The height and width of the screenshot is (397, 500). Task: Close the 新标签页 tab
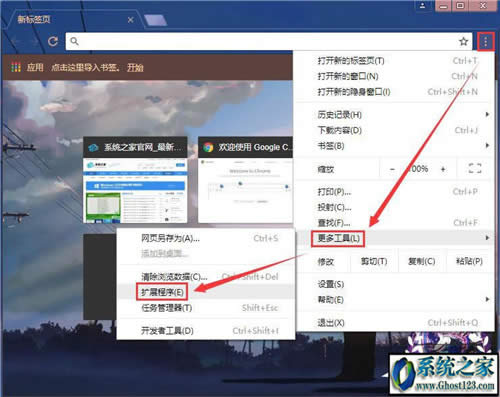(131, 20)
